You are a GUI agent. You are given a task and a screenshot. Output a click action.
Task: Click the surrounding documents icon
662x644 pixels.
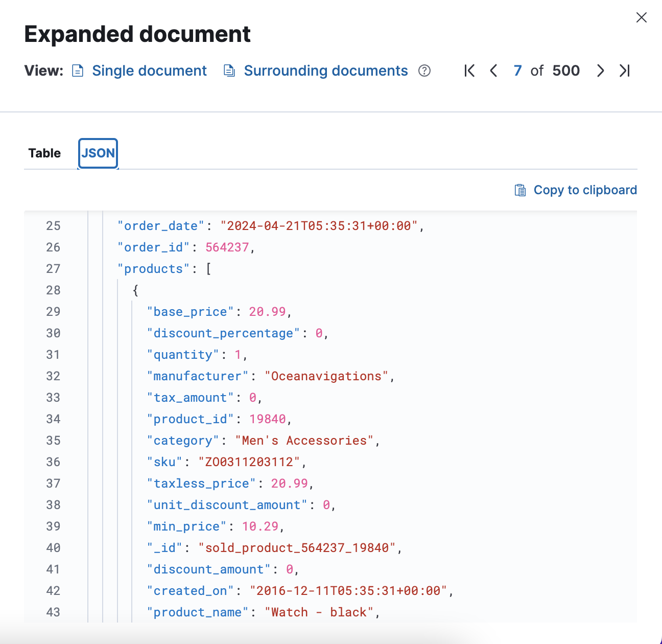click(229, 71)
